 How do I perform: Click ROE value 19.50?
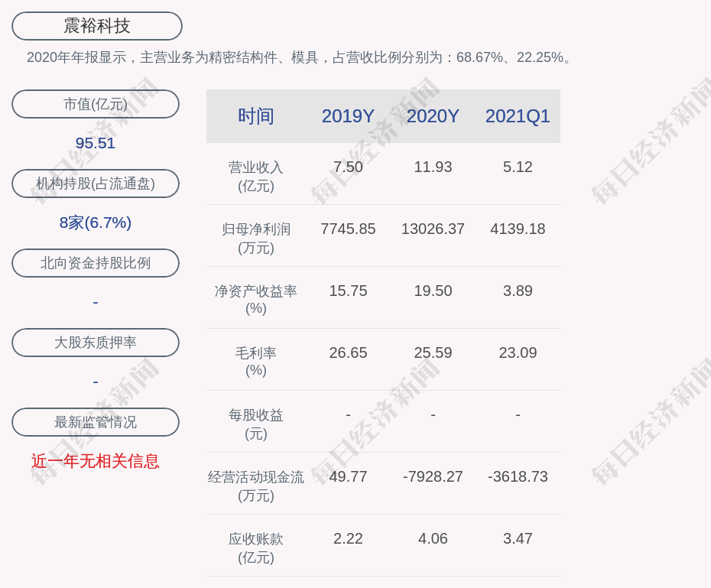pos(433,291)
